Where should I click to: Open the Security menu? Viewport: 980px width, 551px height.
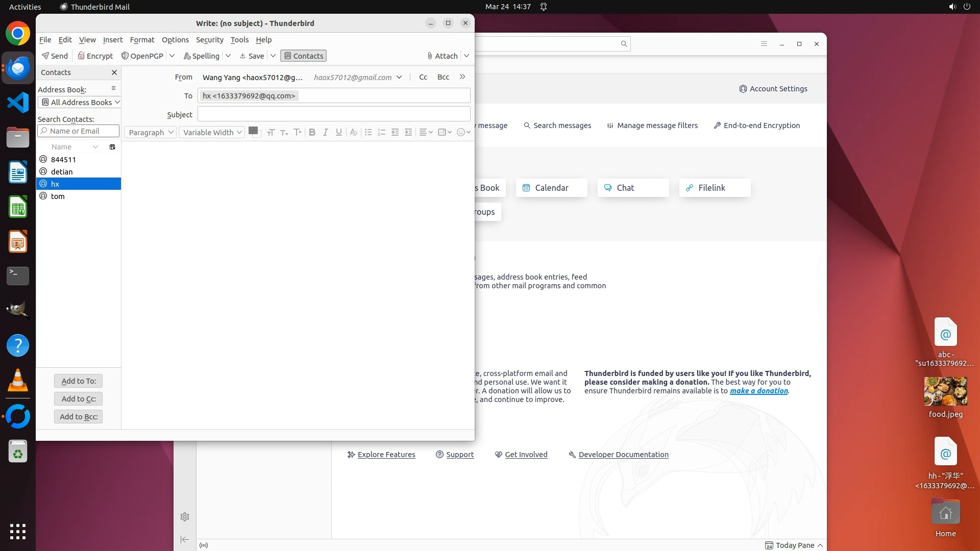[209, 40]
